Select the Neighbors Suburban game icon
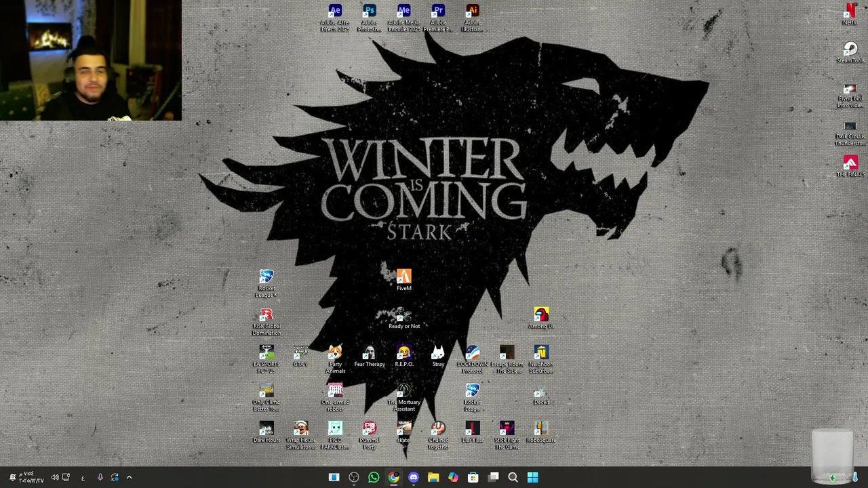Image resolution: width=868 pixels, height=488 pixels. point(541,359)
